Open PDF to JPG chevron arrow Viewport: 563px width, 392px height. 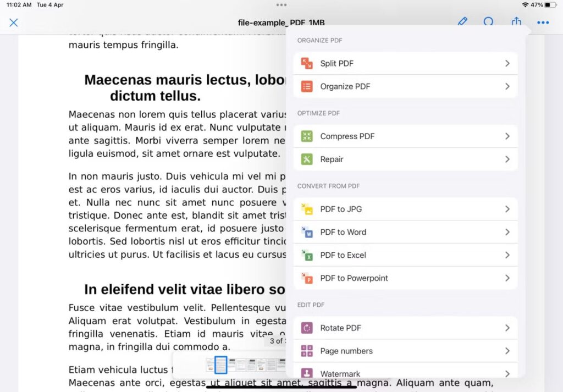[507, 209]
